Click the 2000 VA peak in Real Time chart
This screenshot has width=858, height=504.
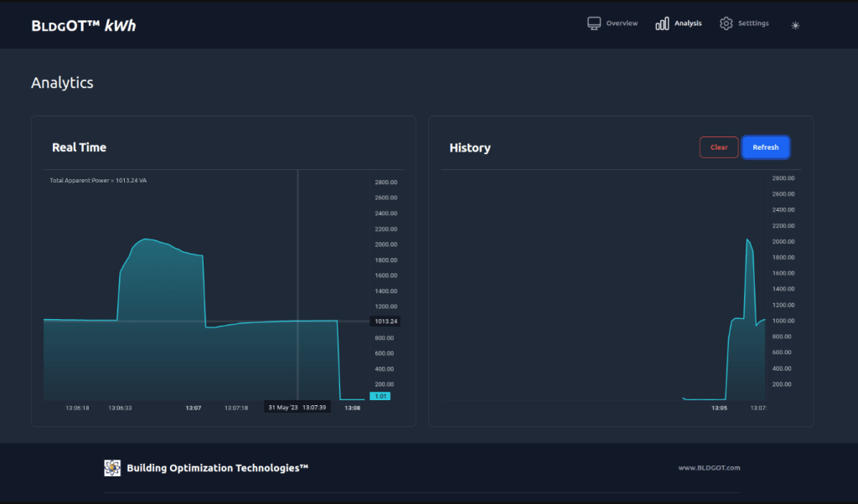click(147, 239)
